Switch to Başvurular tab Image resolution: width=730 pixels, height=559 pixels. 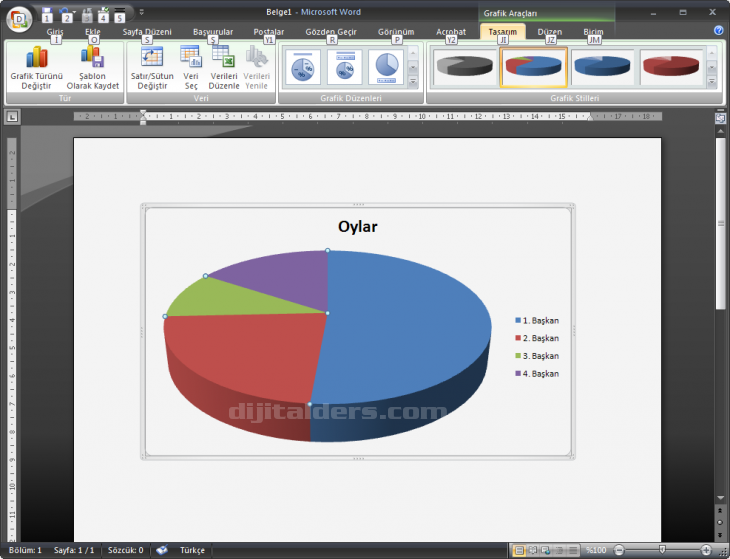[213, 32]
